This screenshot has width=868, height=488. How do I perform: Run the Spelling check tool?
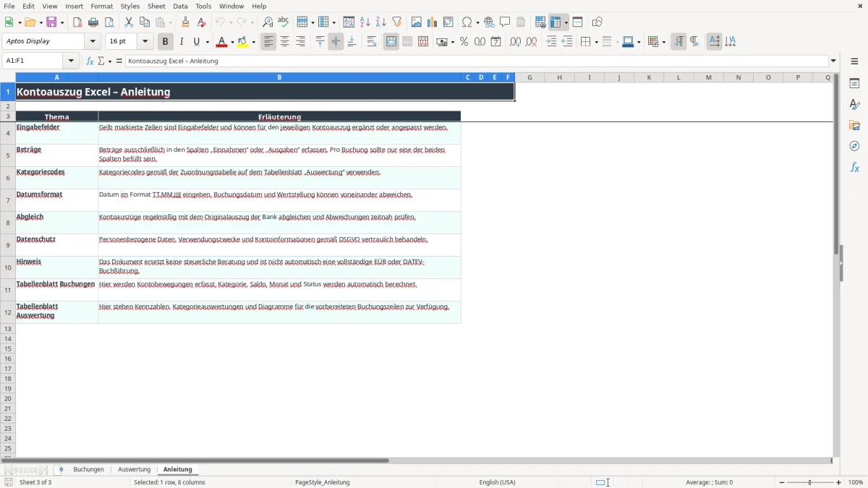pyautogui.click(x=284, y=22)
